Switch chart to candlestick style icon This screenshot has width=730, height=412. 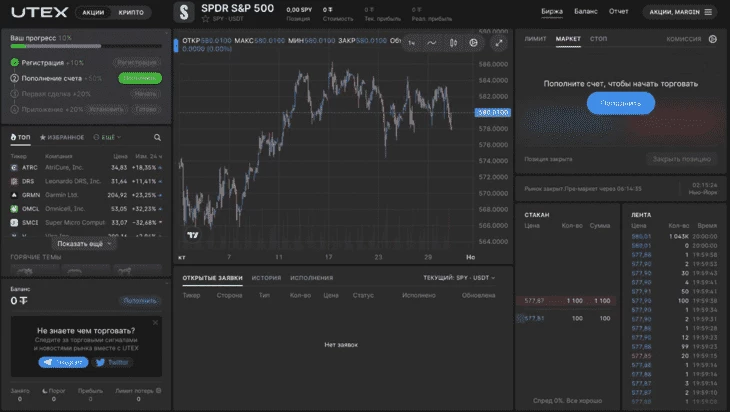coord(453,43)
